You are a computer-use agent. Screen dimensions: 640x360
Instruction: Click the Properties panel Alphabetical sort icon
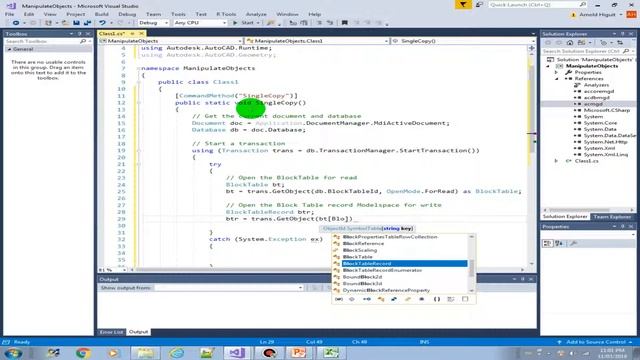click(559, 243)
